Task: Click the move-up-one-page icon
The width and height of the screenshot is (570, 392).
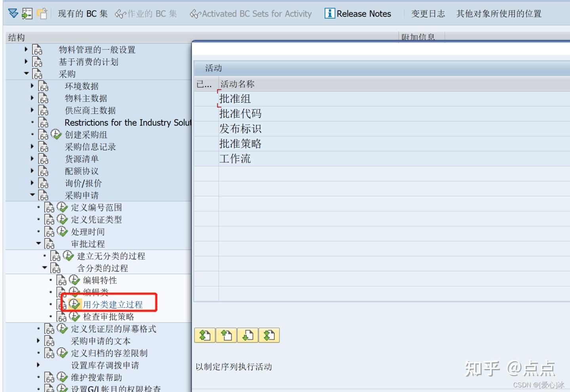Action: click(x=226, y=335)
